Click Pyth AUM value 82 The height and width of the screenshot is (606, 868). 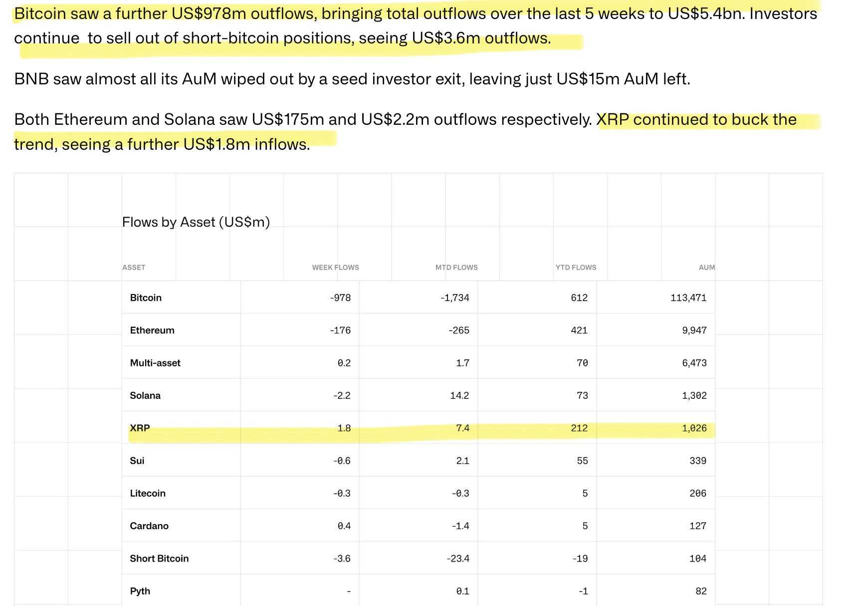pos(701,591)
